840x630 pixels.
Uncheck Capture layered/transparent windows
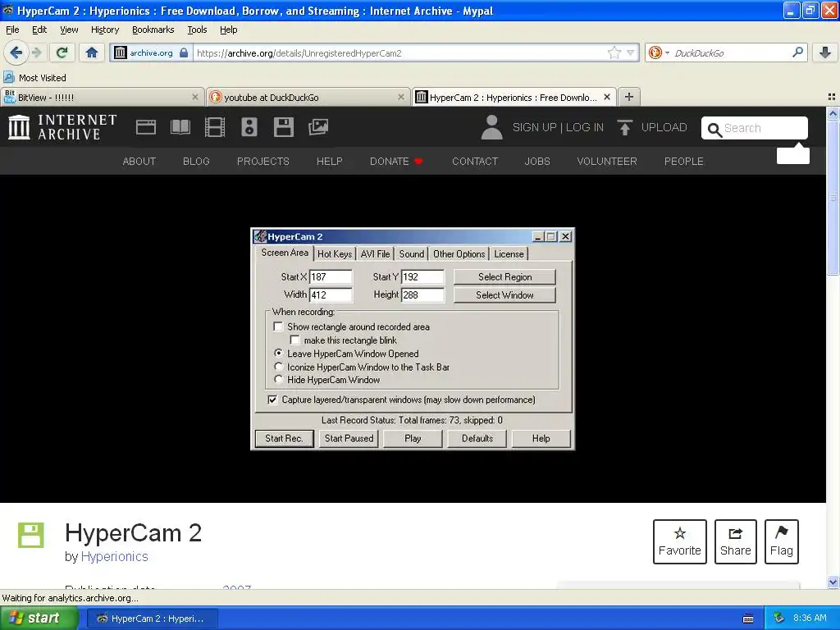(272, 399)
